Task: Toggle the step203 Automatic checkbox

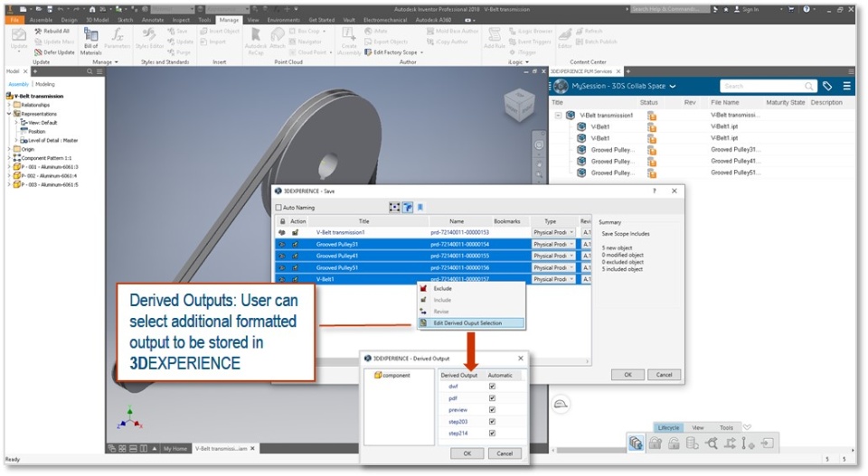Action: click(x=492, y=421)
